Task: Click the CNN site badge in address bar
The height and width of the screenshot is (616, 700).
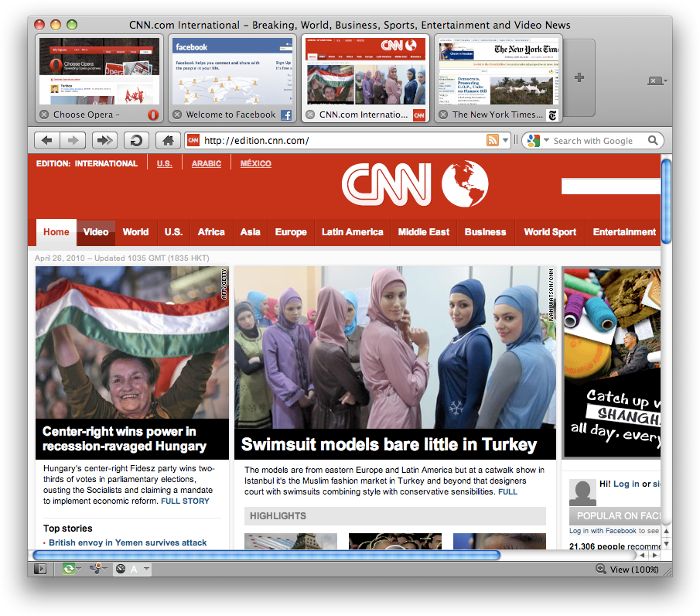Action: [193, 141]
